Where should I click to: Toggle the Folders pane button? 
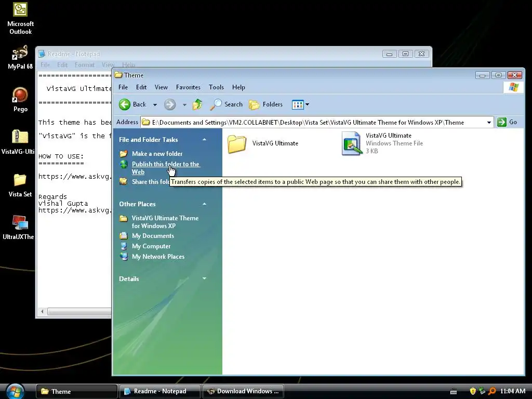coord(265,104)
